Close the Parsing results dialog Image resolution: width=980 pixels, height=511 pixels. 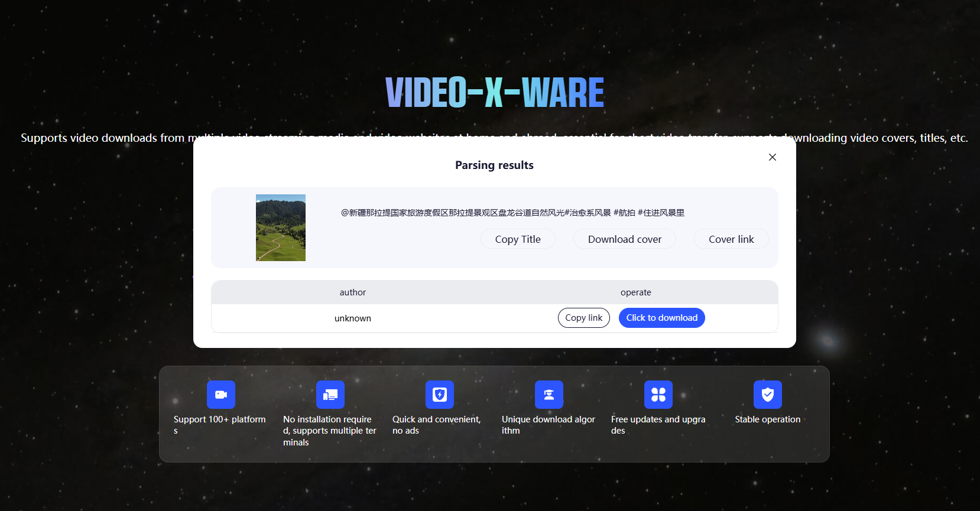772,157
